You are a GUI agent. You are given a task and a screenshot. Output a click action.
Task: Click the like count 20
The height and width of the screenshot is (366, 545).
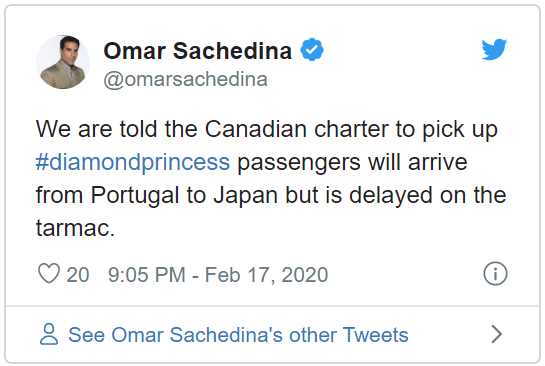(x=78, y=275)
